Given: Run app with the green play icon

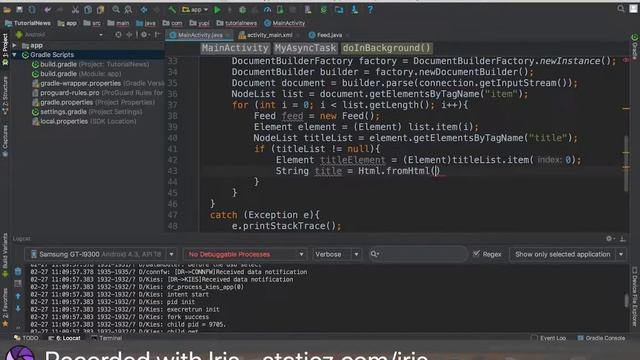Looking at the screenshot, I should (x=218, y=9).
